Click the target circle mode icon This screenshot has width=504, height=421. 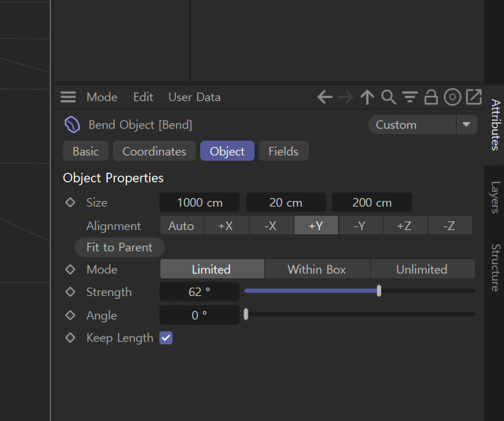click(x=452, y=97)
